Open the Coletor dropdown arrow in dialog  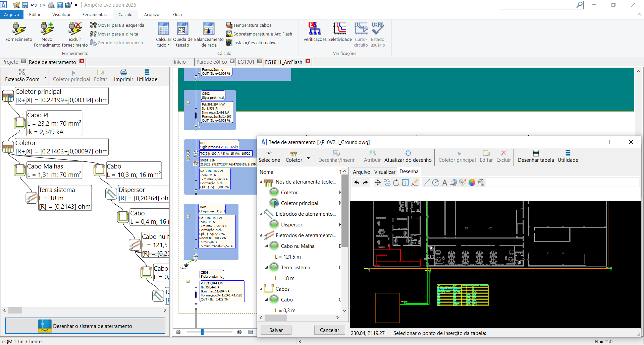point(308,158)
